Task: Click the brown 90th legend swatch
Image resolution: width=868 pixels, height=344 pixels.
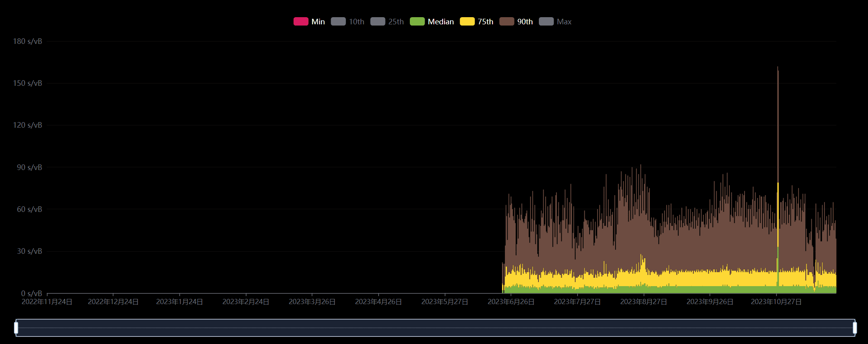Action: (506, 22)
